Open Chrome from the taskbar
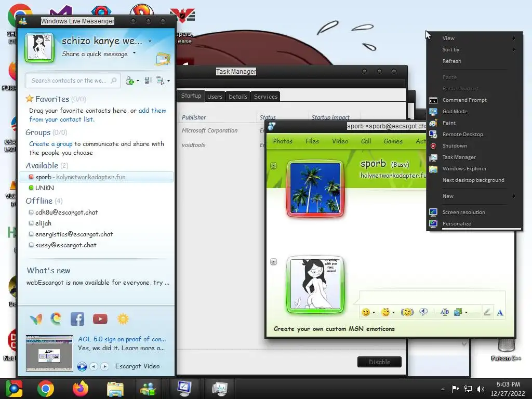The width and height of the screenshot is (532, 399). [46, 389]
